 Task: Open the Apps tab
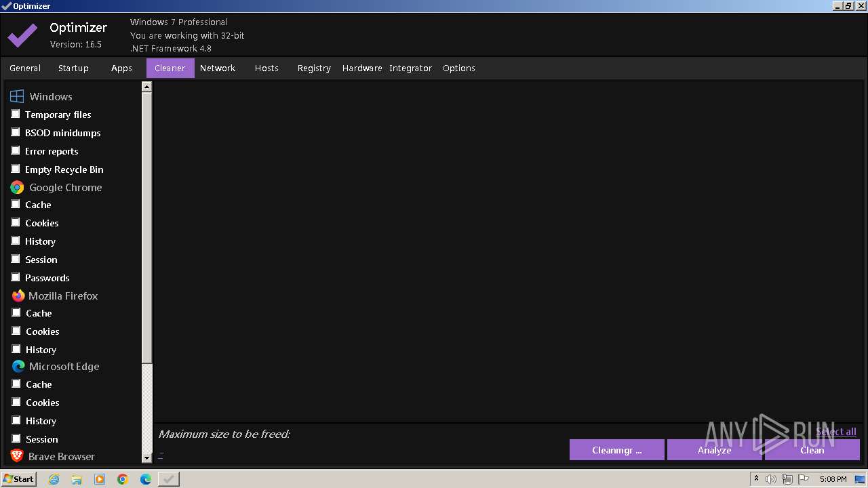(x=121, y=68)
